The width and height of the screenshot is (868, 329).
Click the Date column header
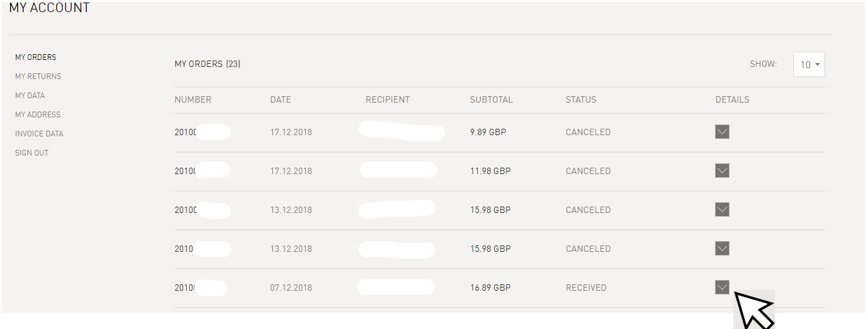(281, 100)
